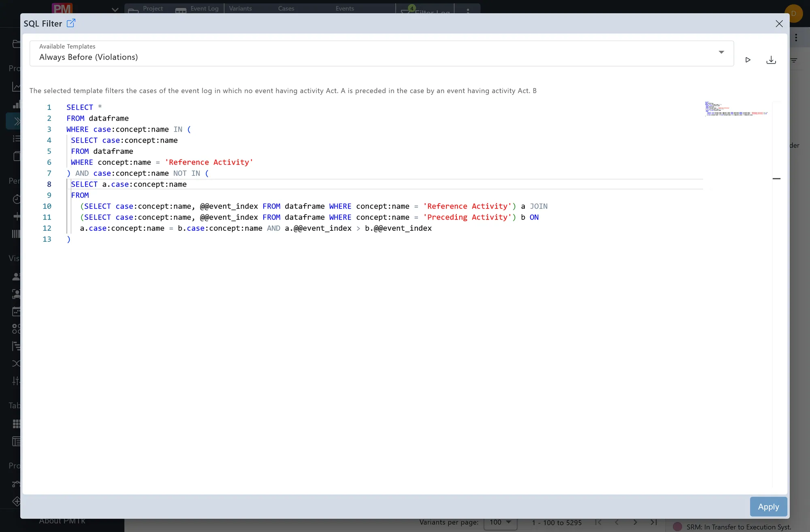Click line 8 SELECT a.case:concept:name
Image resolution: width=810 pixels, height=532 pixels.
[129, 184]
